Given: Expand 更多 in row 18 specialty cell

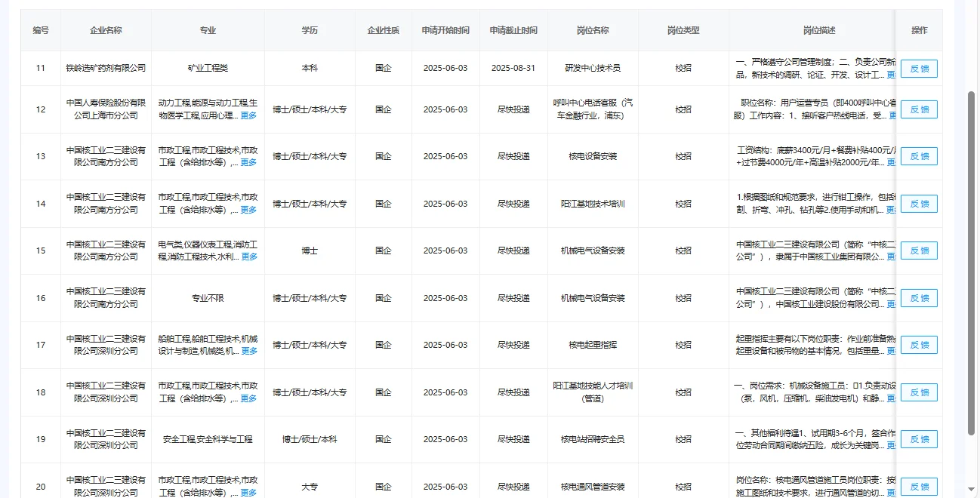Looking at the screenshot, I should click(x=248, y=398).
